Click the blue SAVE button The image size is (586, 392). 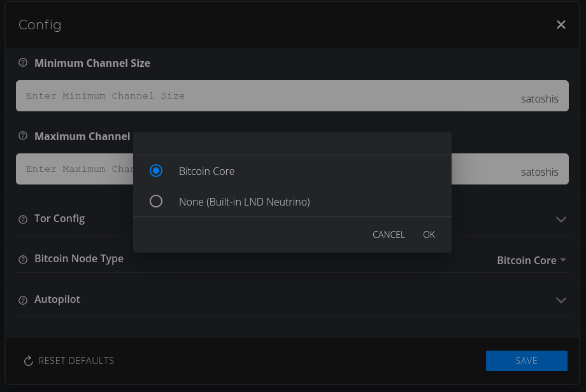click(526, 360)
